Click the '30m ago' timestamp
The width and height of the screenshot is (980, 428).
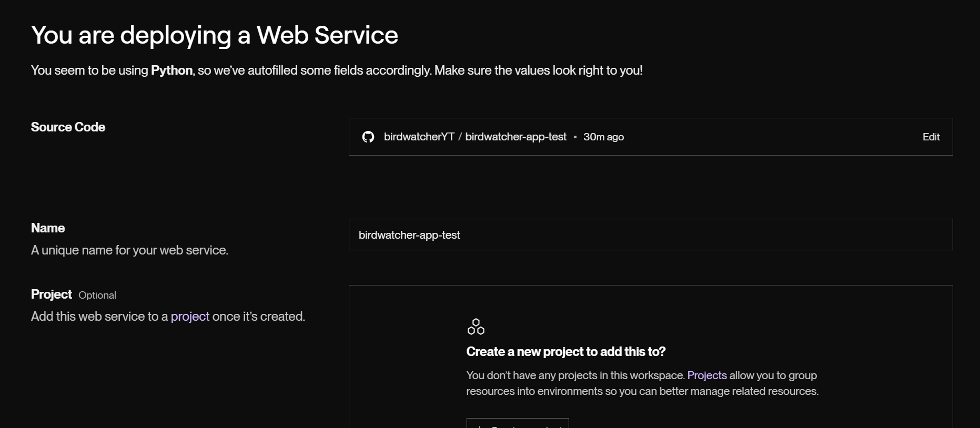[x=603, y=137]
